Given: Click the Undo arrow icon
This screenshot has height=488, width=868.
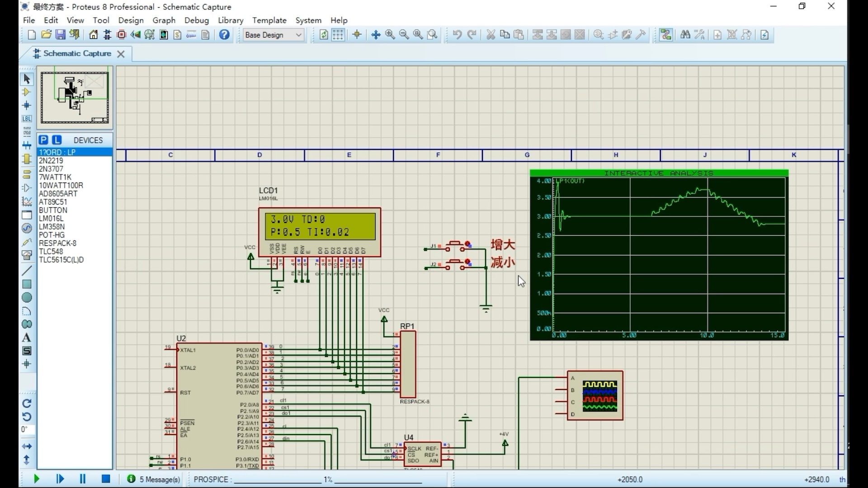Looking at the screenshot, I should point(457,35).
